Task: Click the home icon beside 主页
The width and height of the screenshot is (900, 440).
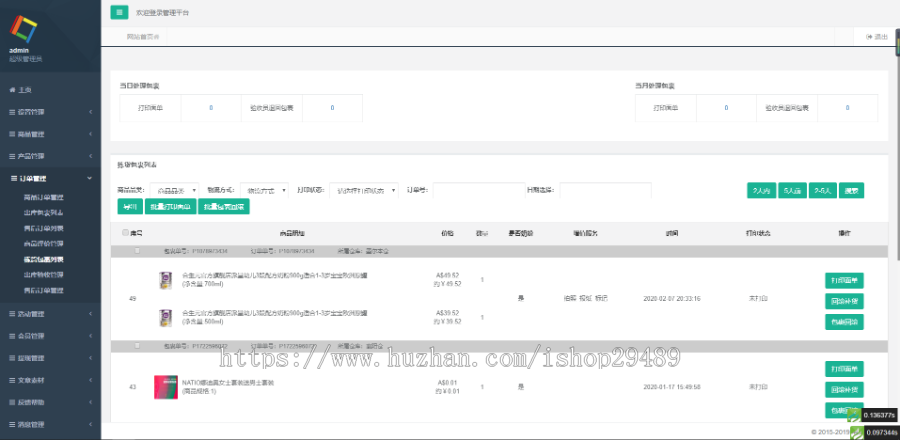Action: 12,90
